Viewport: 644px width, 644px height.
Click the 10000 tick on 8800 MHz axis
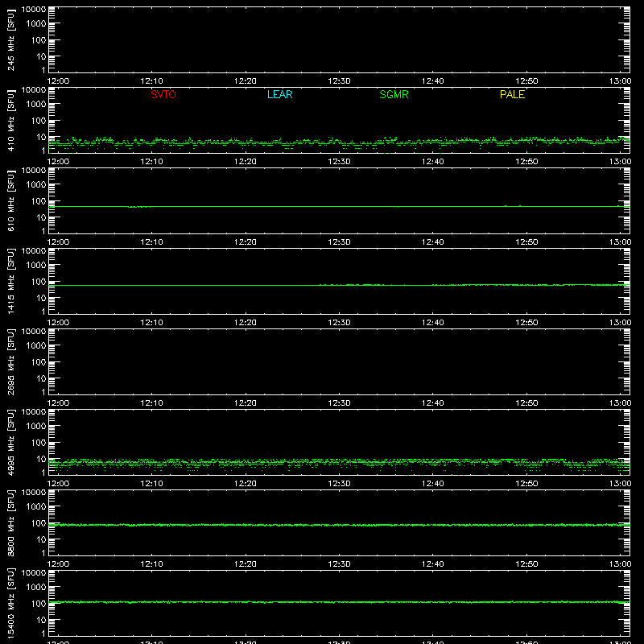(x=34, y=493)
